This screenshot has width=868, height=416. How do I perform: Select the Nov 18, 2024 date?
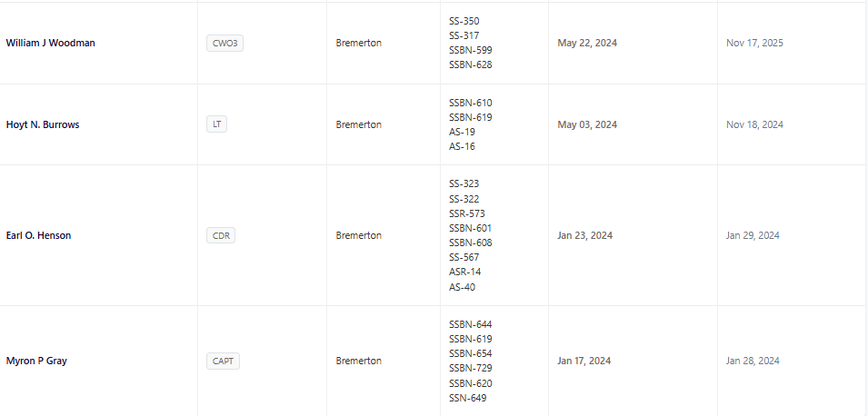coord(754,124)
